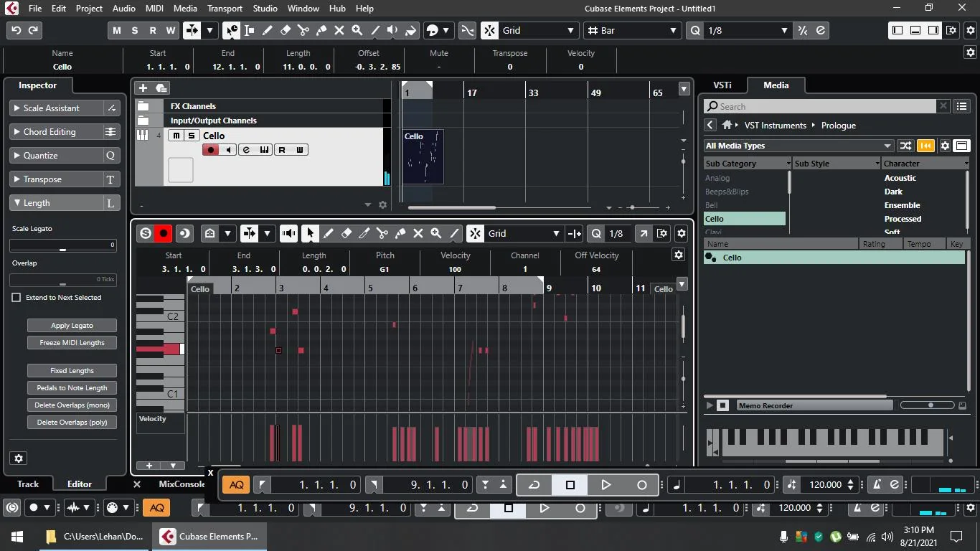This screenshot has height=551, width=980.
Task: Open Cubase Elements Project in the Windows taskbar
Action: 210,536
